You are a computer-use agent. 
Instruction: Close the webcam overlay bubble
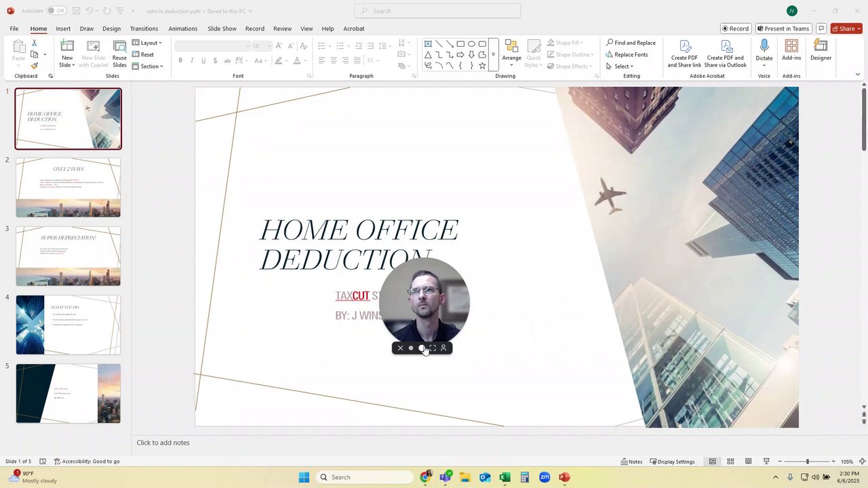tap(400, 348)
